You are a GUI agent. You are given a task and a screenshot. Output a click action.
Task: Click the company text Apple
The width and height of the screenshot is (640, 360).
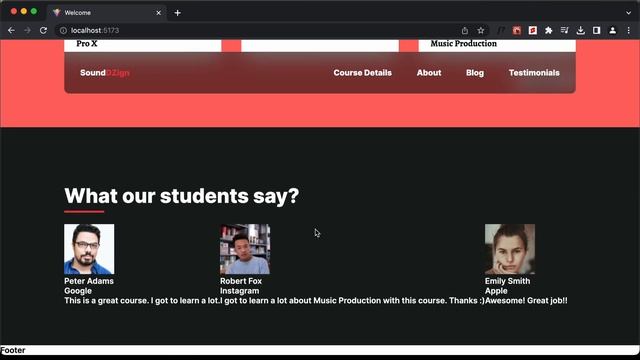(x=496, y=291)
